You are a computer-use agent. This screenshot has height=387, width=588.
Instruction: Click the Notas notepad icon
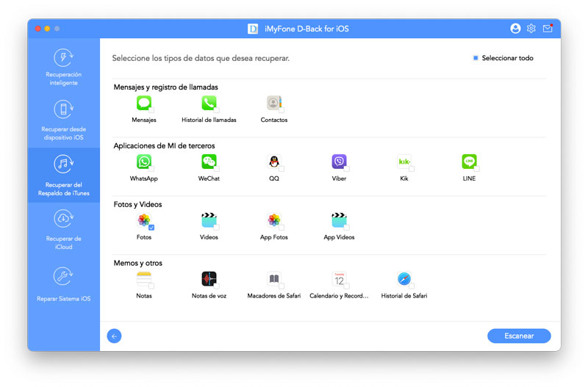point(143,279)
